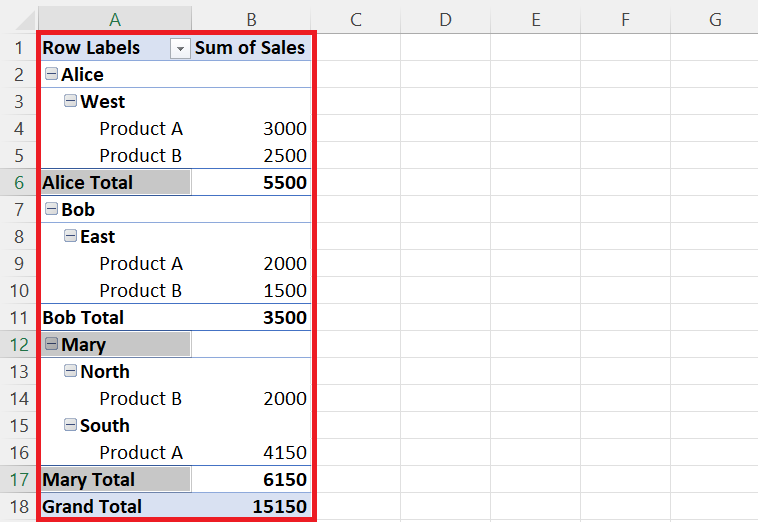Select column G header
758x522 pixels.
pos(714,19)
